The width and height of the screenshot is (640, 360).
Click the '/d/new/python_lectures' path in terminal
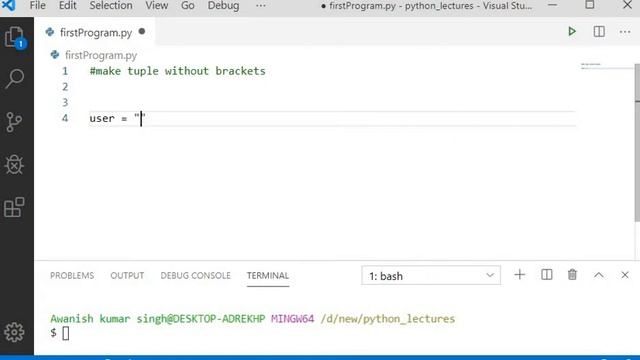387,319
